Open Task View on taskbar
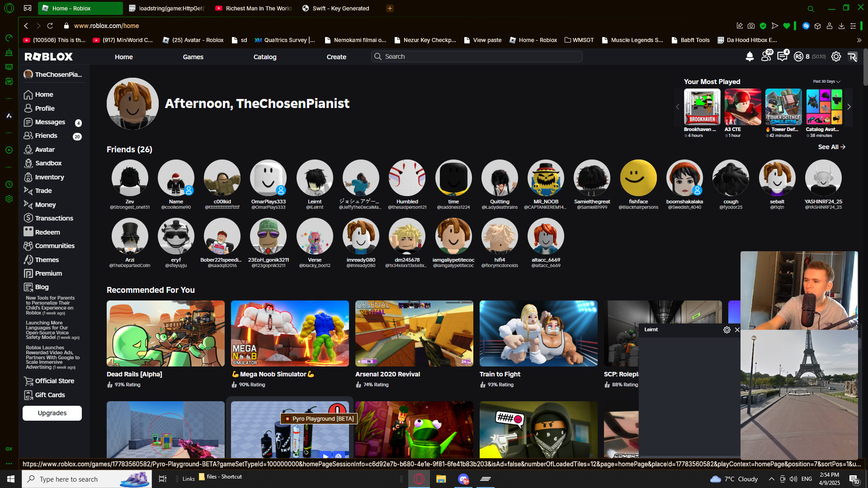Image resolution: width=868 pixels, height=488 pixels. point(163,479)
